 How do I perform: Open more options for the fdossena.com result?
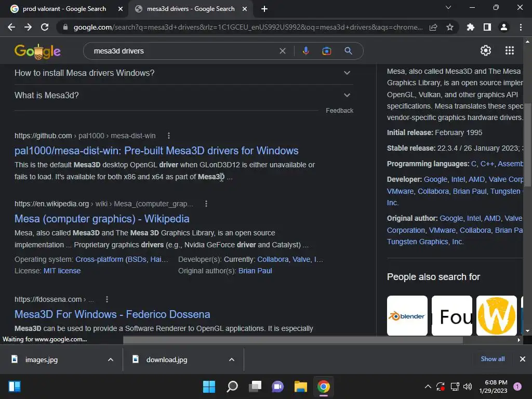click(107, 299)
